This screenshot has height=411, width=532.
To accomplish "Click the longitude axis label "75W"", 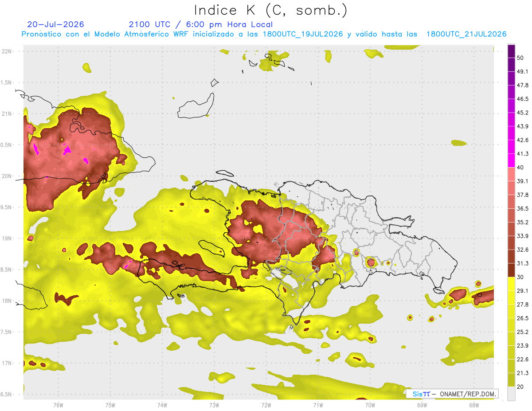I will (110, 406).
